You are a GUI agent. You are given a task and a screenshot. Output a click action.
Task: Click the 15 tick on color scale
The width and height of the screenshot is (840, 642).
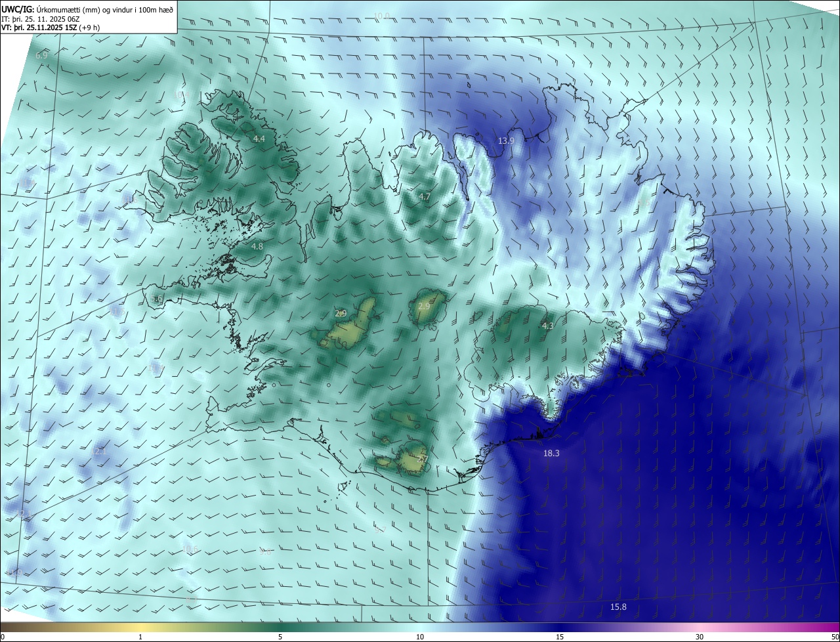pos(560,637)
